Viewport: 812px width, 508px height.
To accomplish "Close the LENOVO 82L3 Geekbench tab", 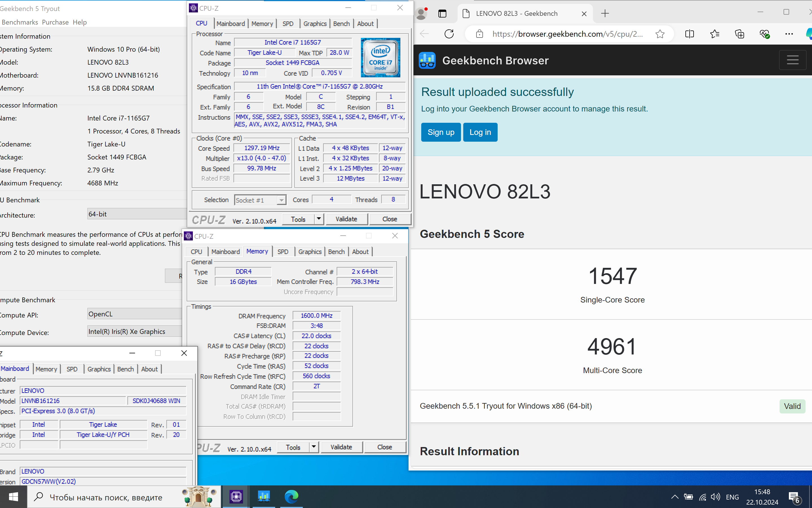I will pos(584,14).
